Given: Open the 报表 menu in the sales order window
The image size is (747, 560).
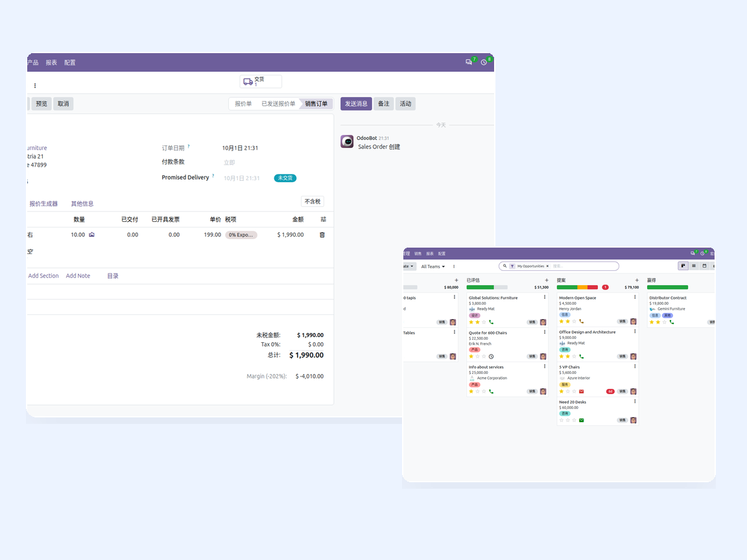Looking at the screenshot, I should [51, 62].
